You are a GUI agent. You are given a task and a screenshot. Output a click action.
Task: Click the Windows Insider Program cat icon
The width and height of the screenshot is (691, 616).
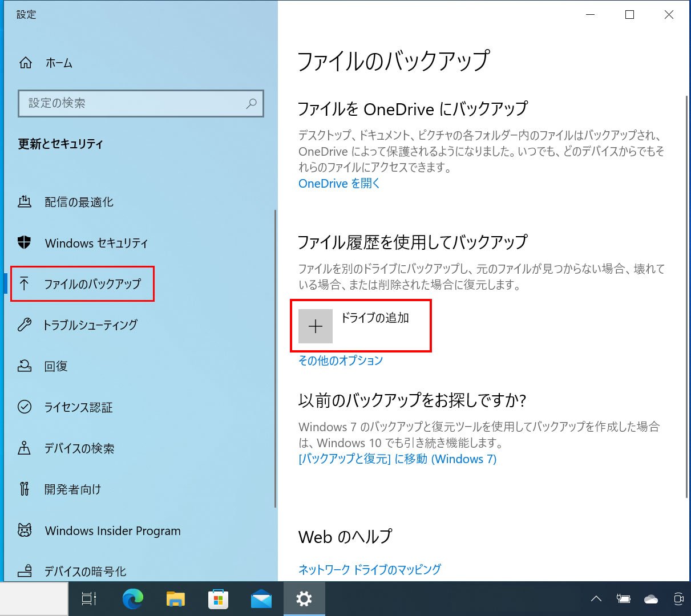coord(25,530)
